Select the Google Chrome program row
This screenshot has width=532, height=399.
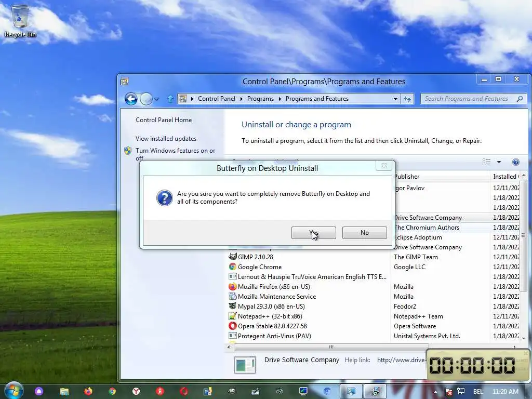(x=373, y=267)
